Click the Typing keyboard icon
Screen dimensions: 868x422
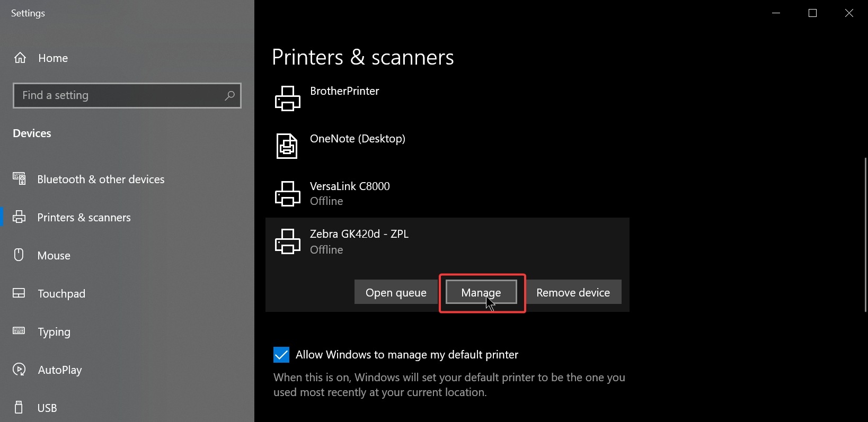click(19, 331)
